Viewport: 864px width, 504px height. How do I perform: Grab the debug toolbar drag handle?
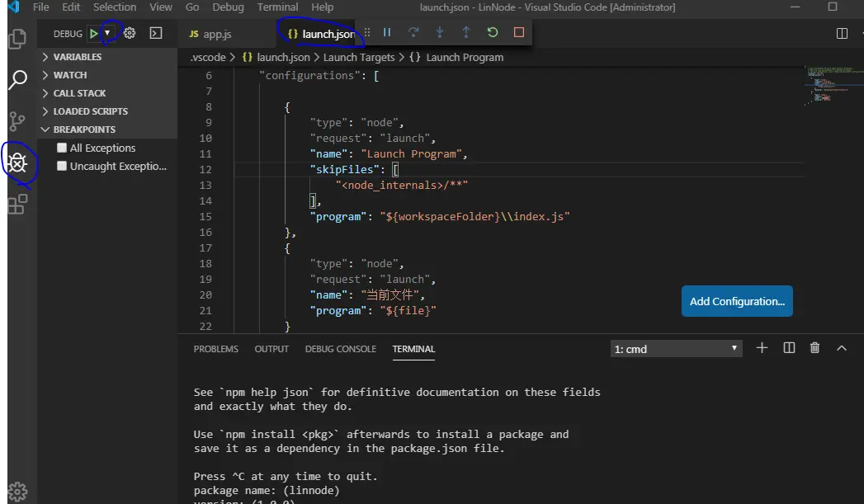367,32
